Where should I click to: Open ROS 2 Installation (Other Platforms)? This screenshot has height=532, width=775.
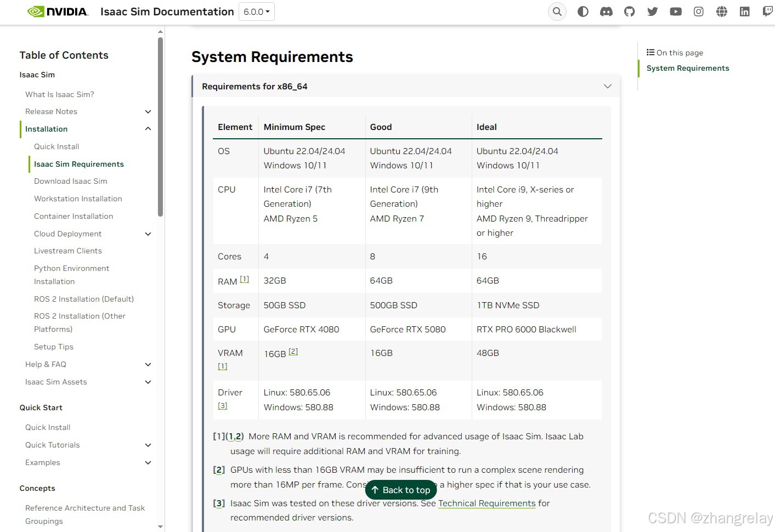(x=80, y=322)
